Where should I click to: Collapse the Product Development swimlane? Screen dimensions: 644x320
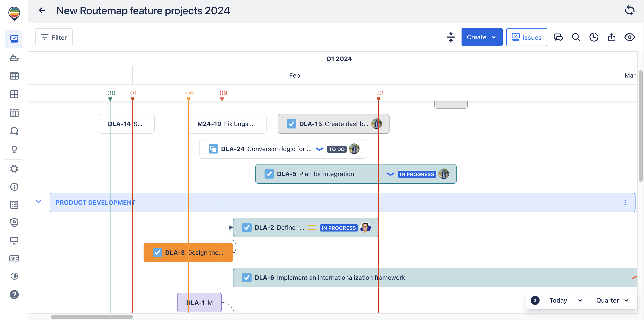[38, 202]
